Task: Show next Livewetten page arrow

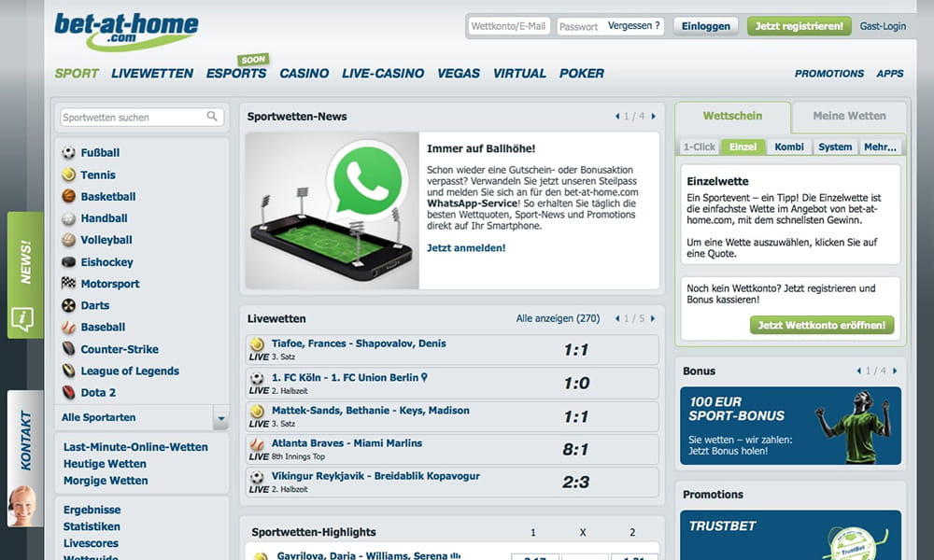Action: 653,319
